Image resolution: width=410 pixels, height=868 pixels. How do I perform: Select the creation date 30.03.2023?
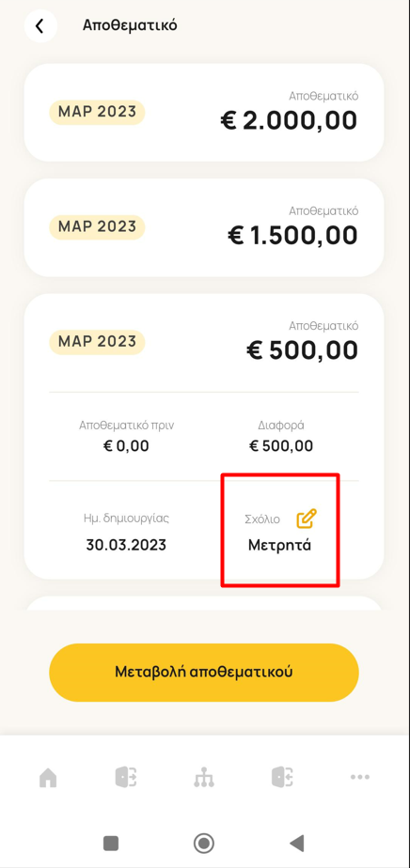pos(126,545)
